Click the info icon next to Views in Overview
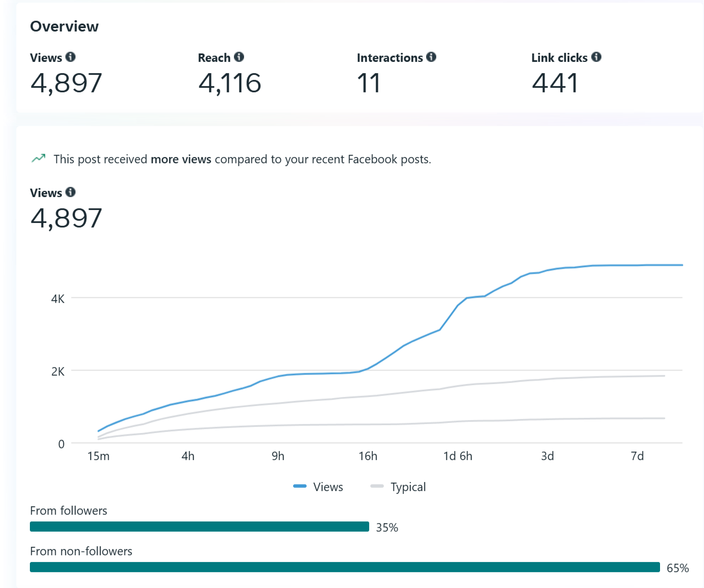704x588 pixels. pos(70,57)
